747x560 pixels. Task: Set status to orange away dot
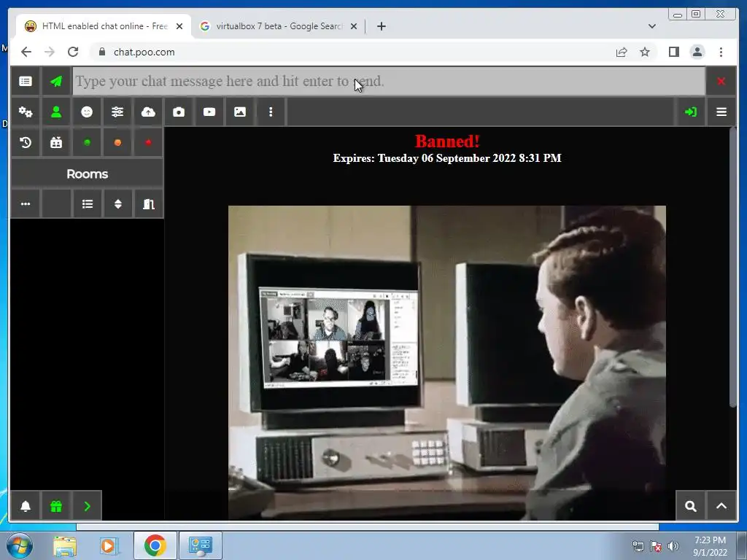point(117,142)
